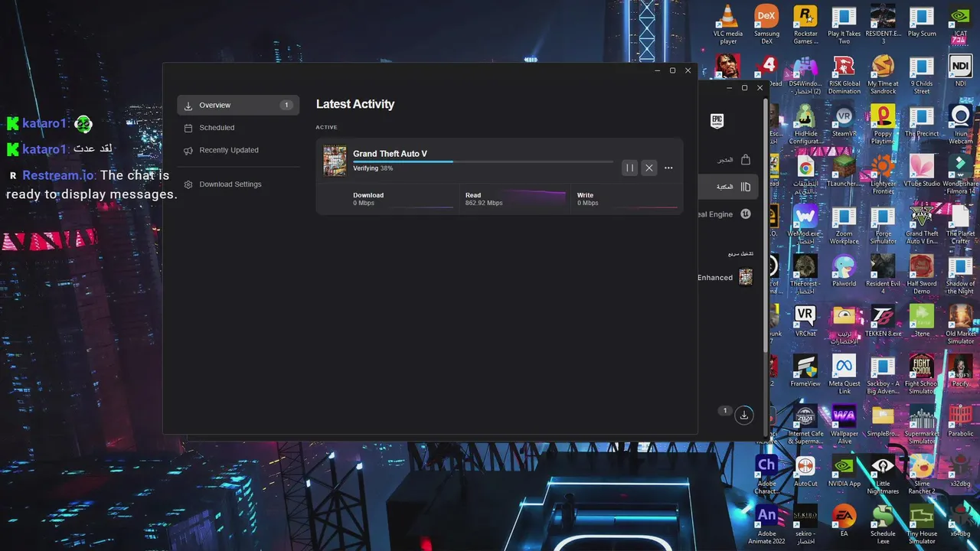Select the VRChat desktop icon

point(805,321)
